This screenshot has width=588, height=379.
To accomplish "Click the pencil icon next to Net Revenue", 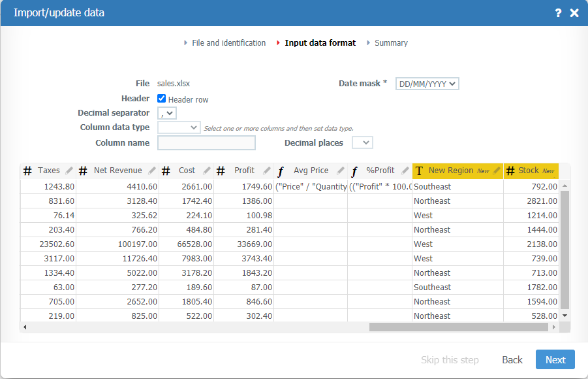I will click(152, 171).
